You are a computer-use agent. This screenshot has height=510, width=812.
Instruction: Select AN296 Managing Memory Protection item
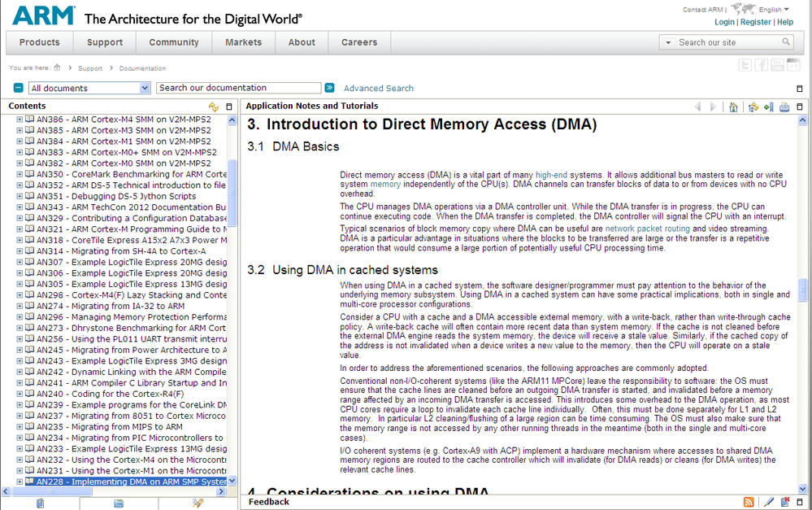tap(132, 316)
